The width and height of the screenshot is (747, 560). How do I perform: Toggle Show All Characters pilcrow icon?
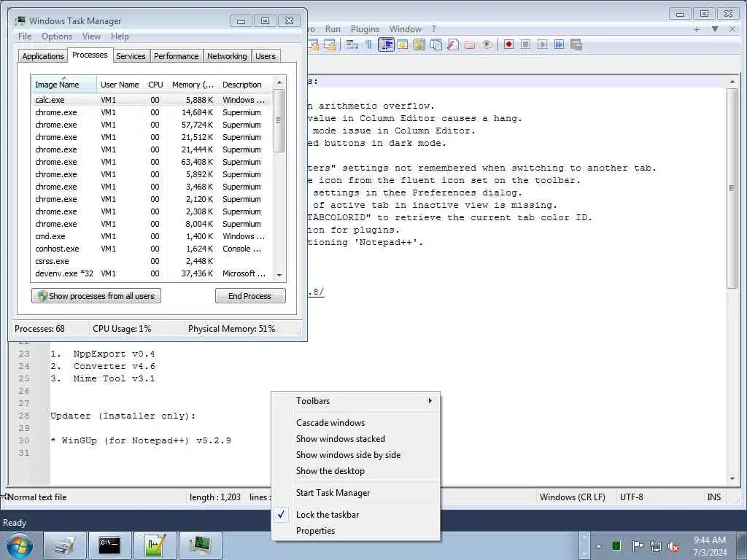click(368, 44)
